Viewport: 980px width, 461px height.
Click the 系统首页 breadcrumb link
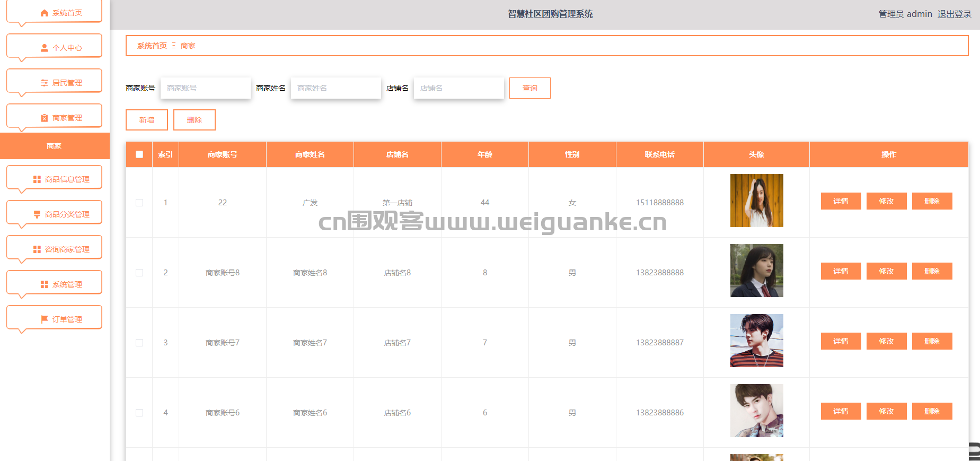(152, 46)
